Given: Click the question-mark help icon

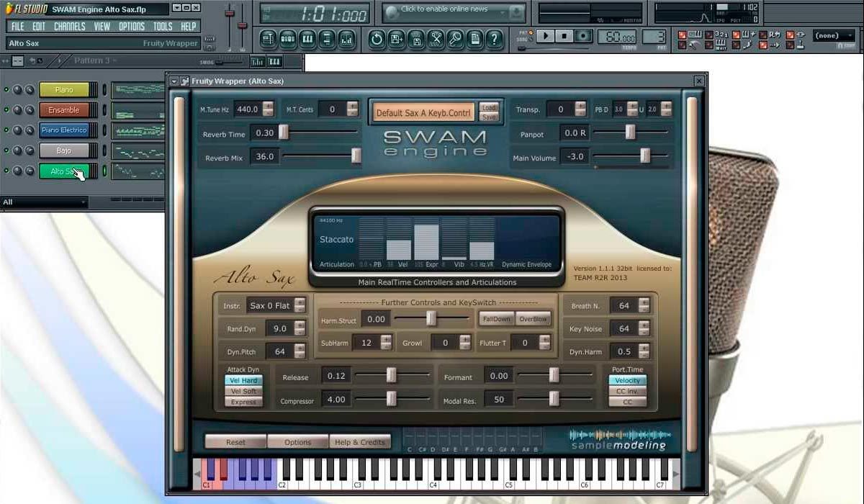Looking at the screenshot, I should [x=493, y=39].
